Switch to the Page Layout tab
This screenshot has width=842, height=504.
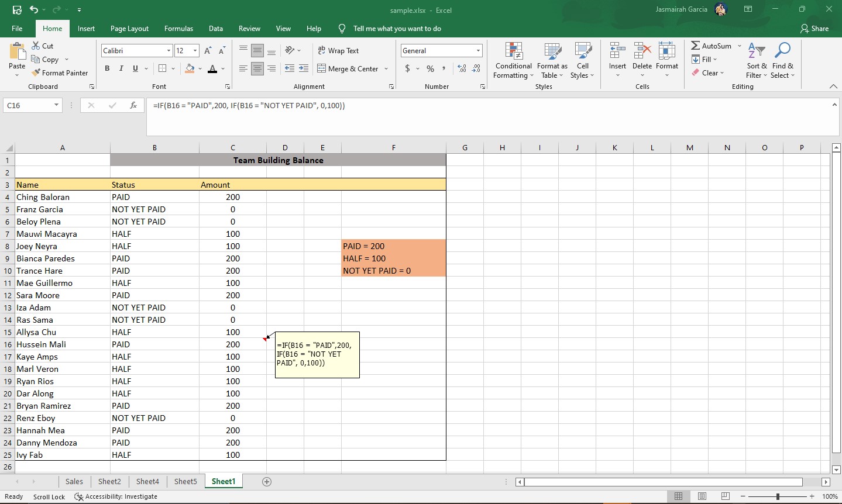[129, 28]
